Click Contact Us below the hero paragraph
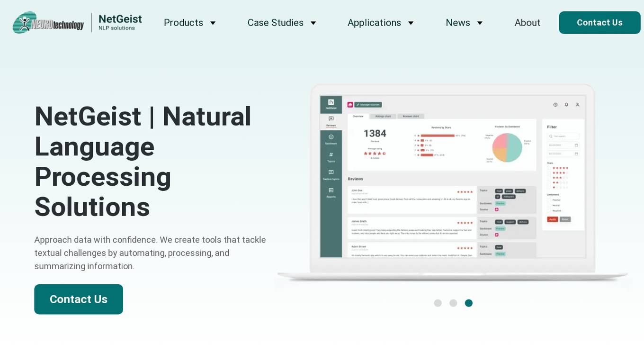This screenshot has width=644, height=362. click(79, 299)
